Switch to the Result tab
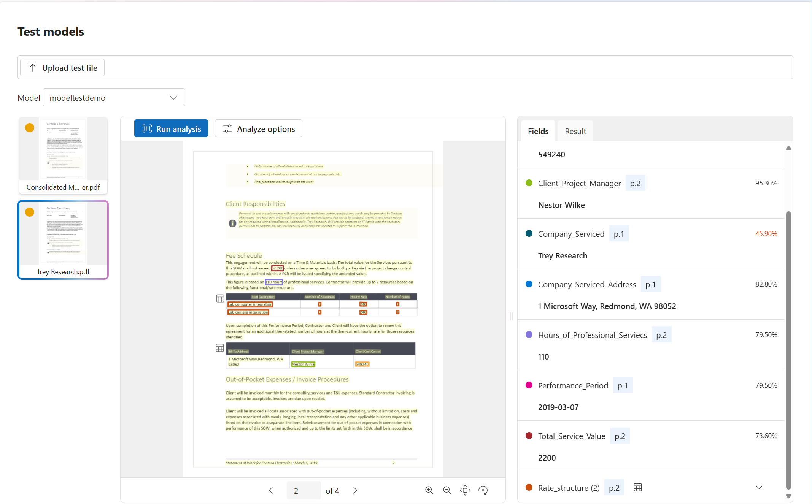Image resolution: width=812 pixels, height=504 pixels. 575,131
